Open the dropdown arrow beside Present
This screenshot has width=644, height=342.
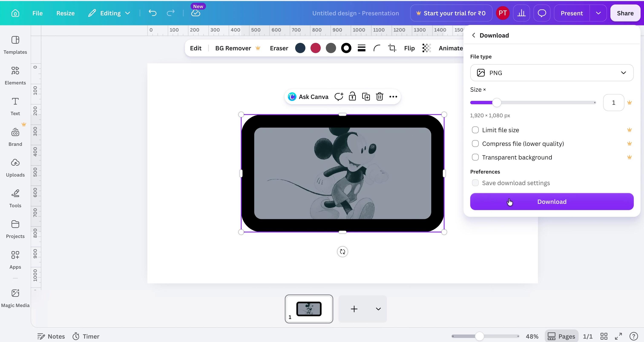(598, 13)
